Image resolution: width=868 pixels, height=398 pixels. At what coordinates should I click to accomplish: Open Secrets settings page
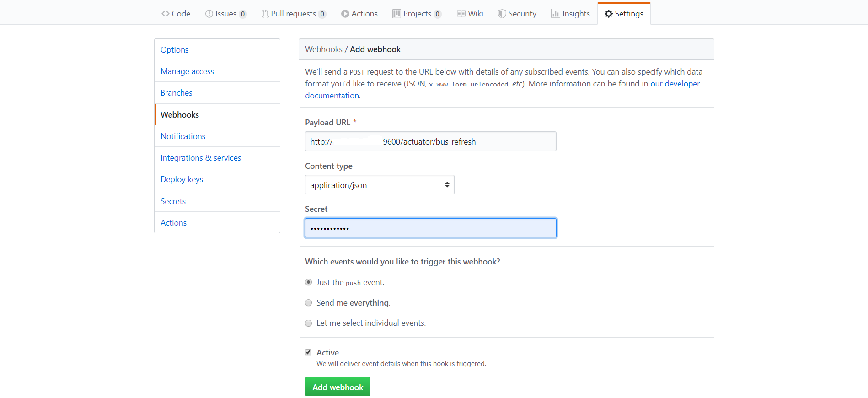[x=217, y=201]
